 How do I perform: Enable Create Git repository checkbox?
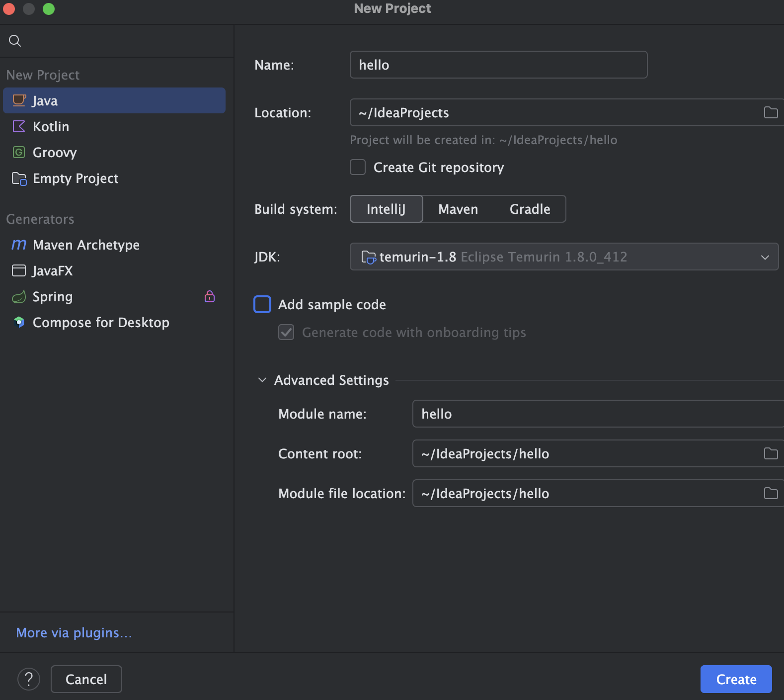(358, 167)
